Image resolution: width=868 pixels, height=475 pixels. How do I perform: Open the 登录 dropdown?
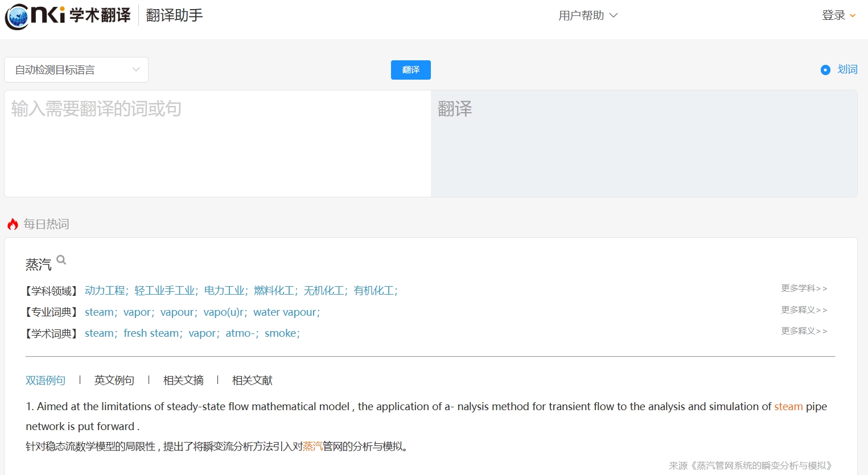click(x=839, y=15)
